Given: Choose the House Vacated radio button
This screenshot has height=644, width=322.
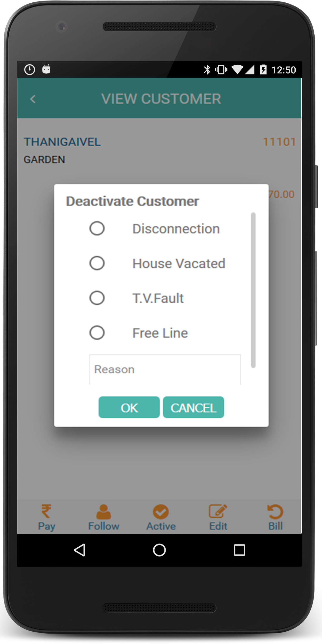Looking at the screenshot, I should click(97, 263).
